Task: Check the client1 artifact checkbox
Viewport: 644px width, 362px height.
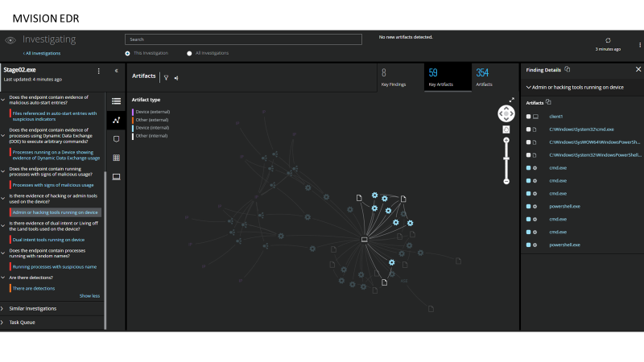Action: pyautogui.click(x=528, y=117)
